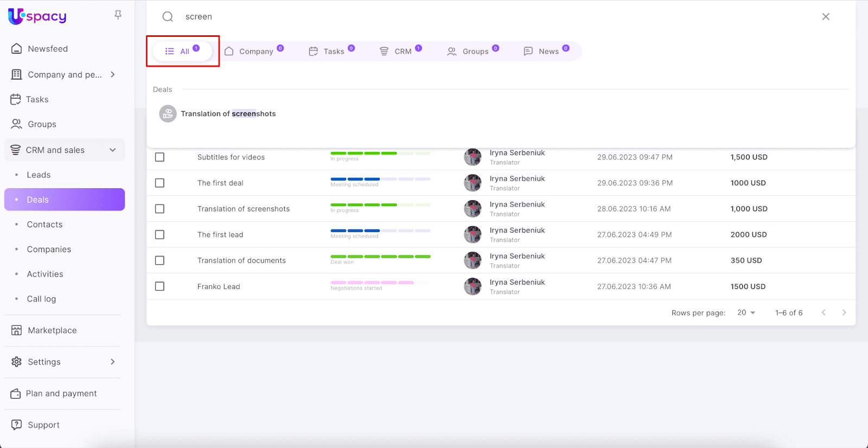Click the search magnifier icon

(x=168, y=17)
